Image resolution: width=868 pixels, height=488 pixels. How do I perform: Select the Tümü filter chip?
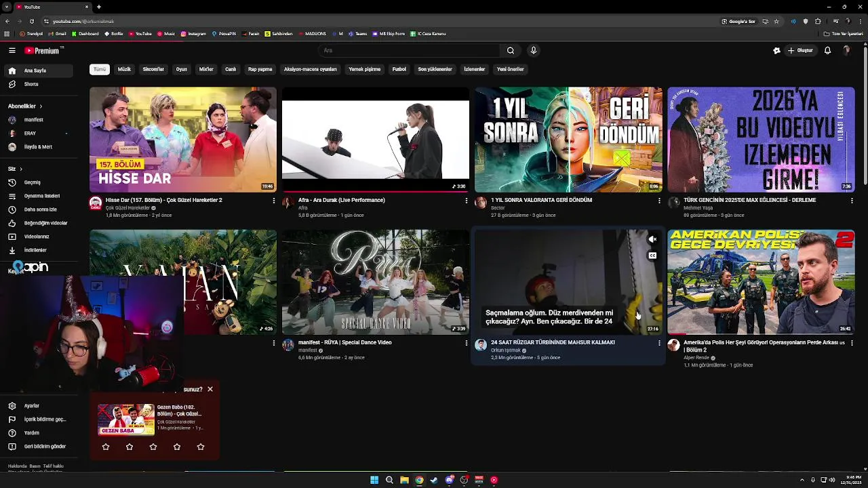click(100, 69)
